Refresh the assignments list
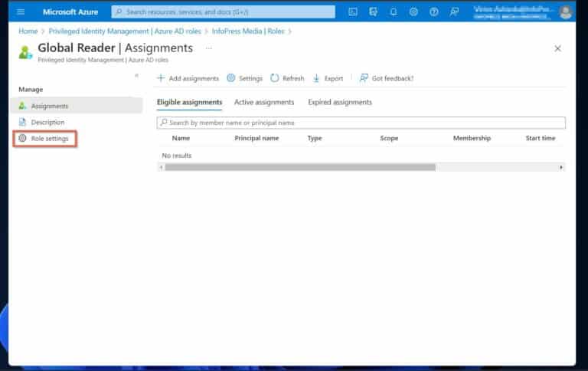Image resolution: width=588 pixels, height=371 pixels. pos(287,78)
